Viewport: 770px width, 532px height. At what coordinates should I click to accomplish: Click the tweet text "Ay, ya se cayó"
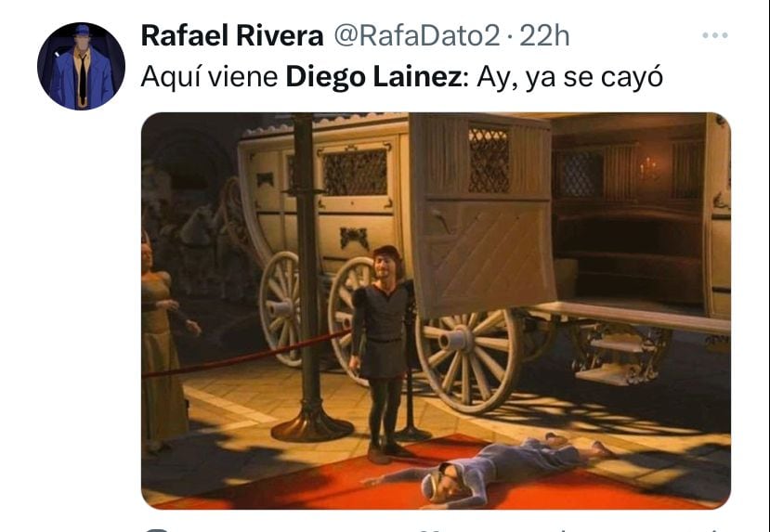click(x=569, y=78)
